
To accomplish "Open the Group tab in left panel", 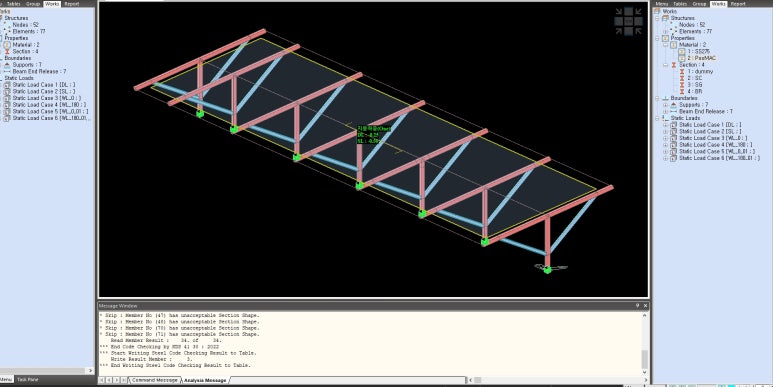I will click(x=33, y=3).
